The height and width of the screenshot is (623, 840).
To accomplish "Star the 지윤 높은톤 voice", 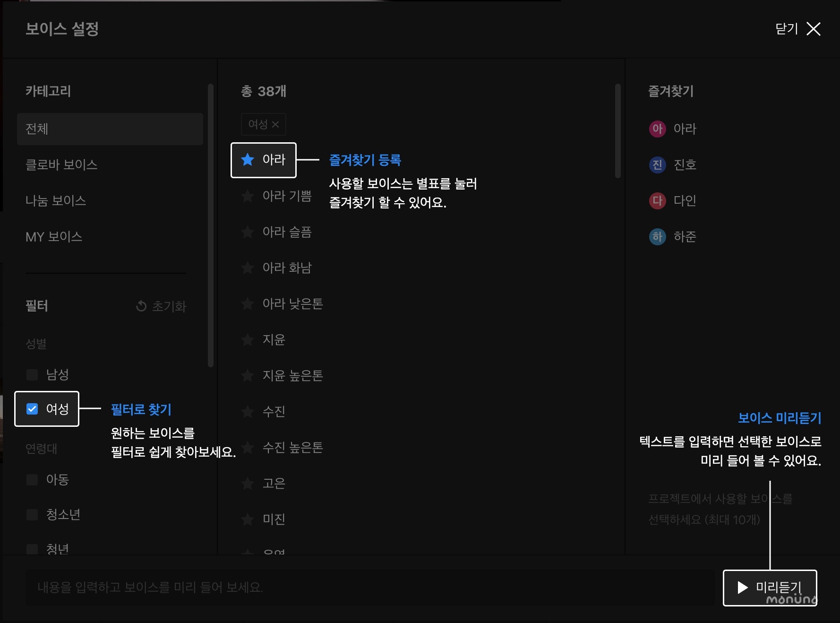I will click(x=248, y=375).
